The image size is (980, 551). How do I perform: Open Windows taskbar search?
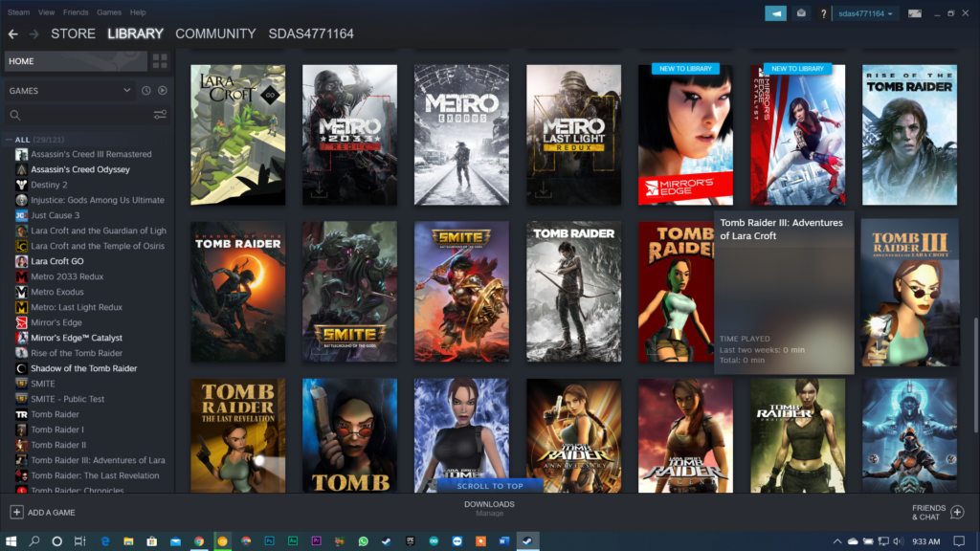tap(33, 541)
